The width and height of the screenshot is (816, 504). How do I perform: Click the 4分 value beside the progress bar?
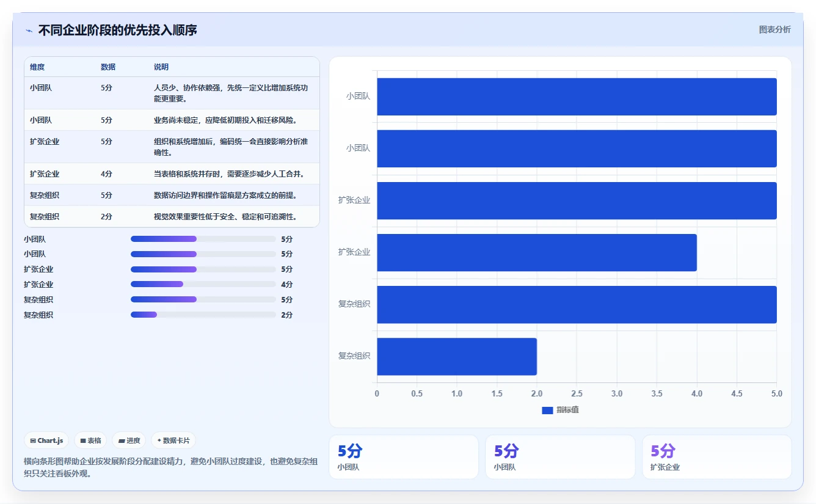(287, 284)
